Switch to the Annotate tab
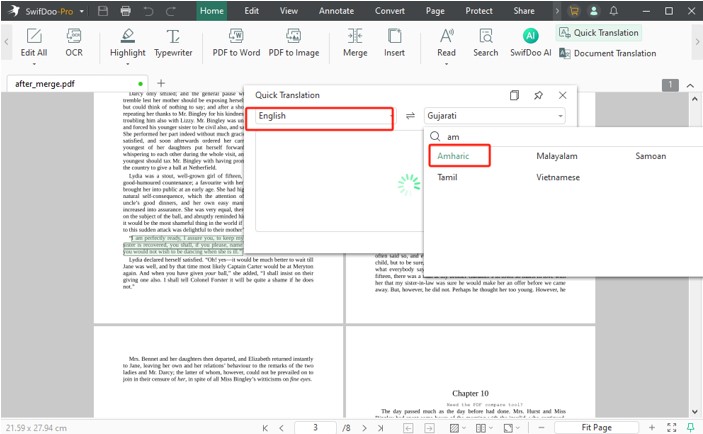Image resolution: width=703 pixels, height=434 pixels. point(336,11)
